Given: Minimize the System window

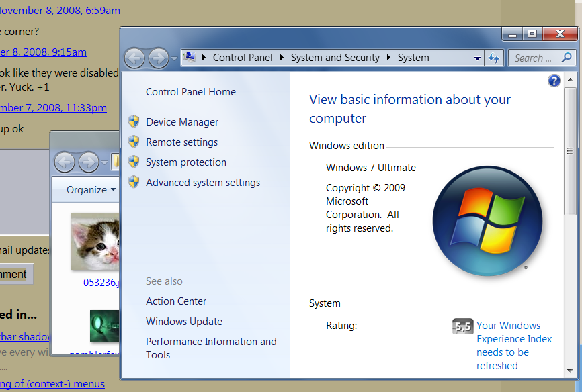Looking at the screenshot, I should tap(513, 34).
